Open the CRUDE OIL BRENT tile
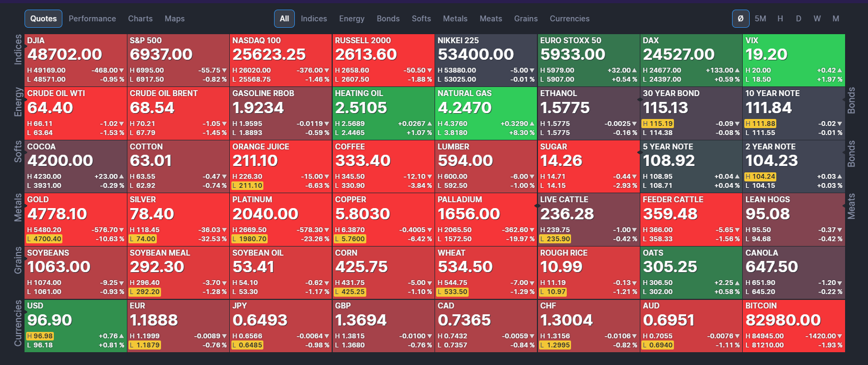 tap(178, 113)
